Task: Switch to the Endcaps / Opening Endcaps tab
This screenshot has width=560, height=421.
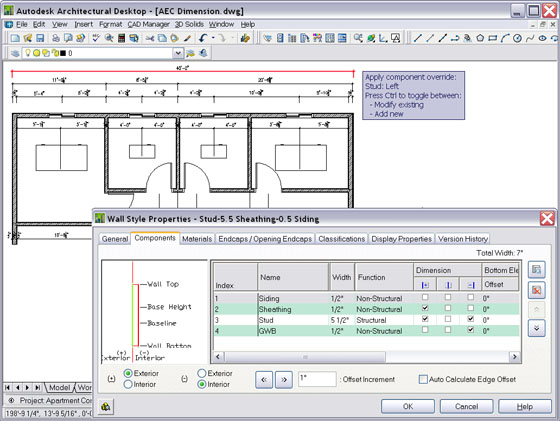Action: [x=265, y=239]
